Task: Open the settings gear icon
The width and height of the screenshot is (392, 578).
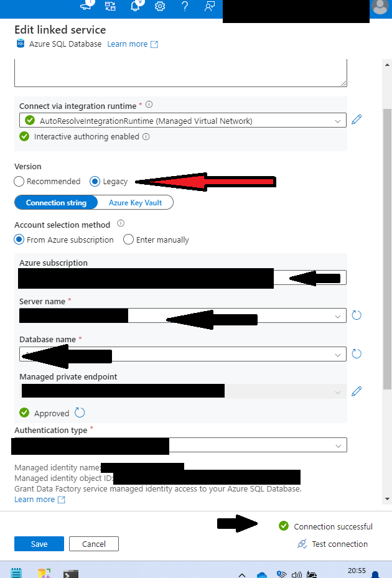Action: click(x=160, y=6)
